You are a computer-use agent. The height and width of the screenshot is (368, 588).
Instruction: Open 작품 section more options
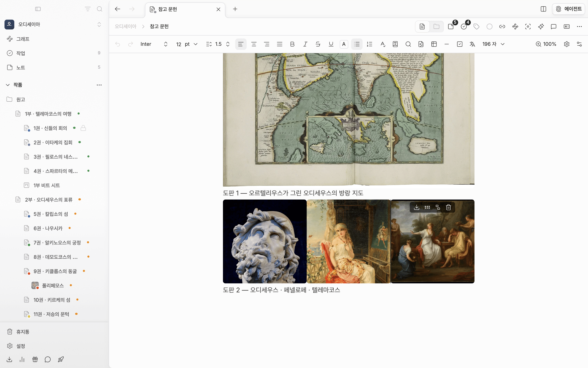[x=99, y=85]
